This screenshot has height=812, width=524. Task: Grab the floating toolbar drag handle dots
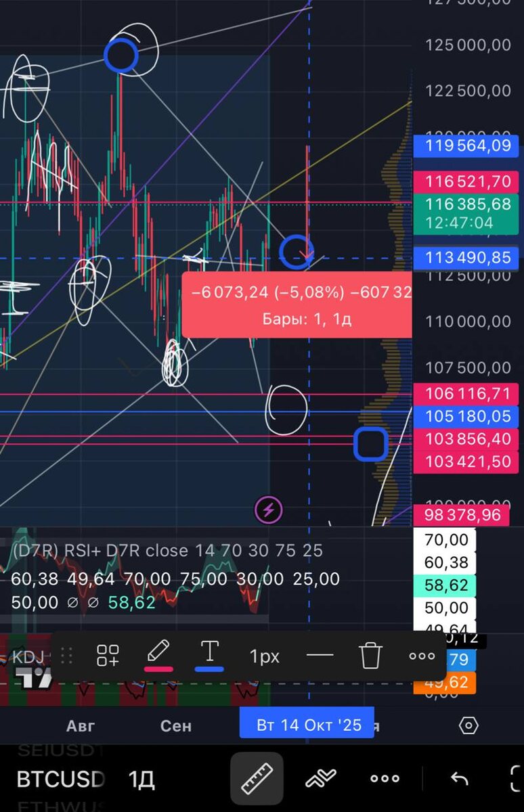pyautogui.click(x=66, y=656)
